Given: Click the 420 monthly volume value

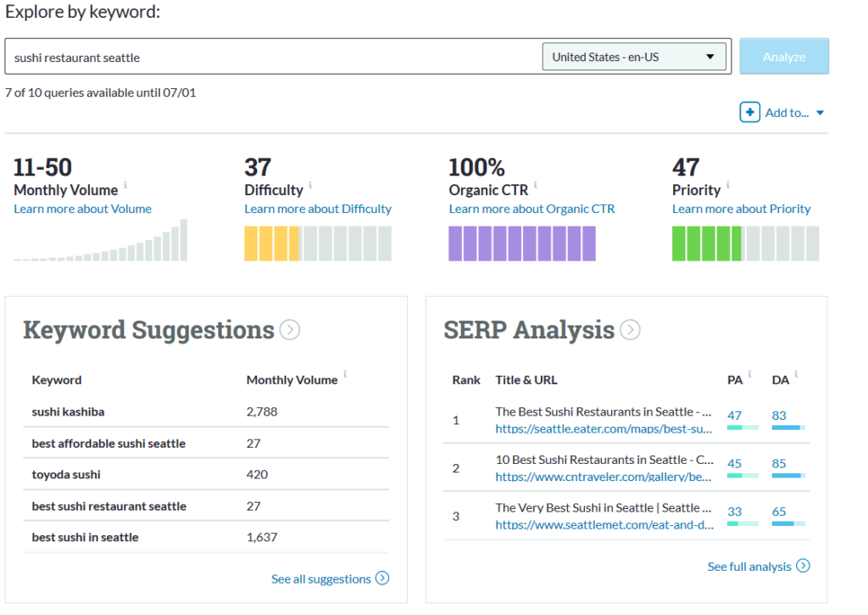Looking at the screenshot, I should [257, 475].
